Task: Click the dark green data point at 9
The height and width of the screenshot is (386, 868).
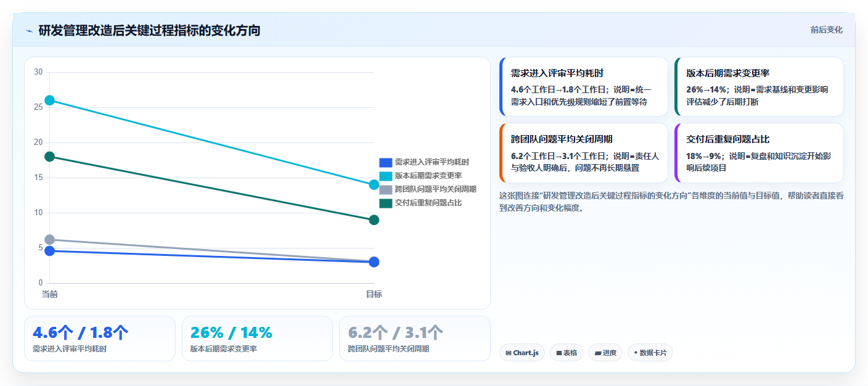Action: pos(374,220)
